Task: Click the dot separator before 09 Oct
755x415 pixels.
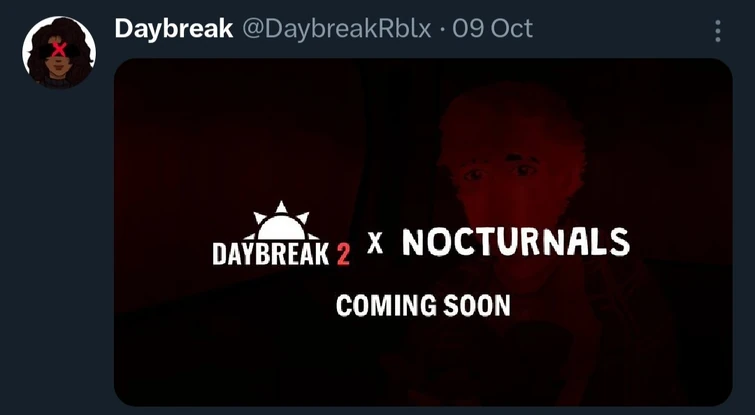Action: (x=442, y=30)
